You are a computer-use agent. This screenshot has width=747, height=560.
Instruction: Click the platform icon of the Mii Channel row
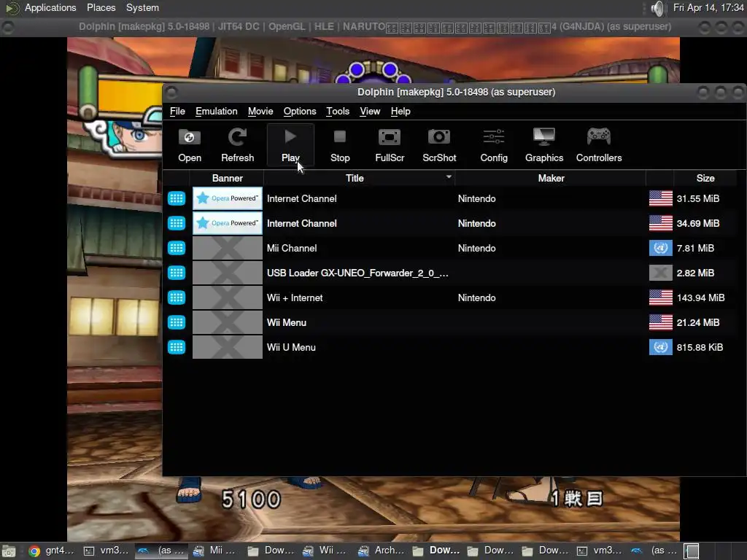click(x=177, y=248)
